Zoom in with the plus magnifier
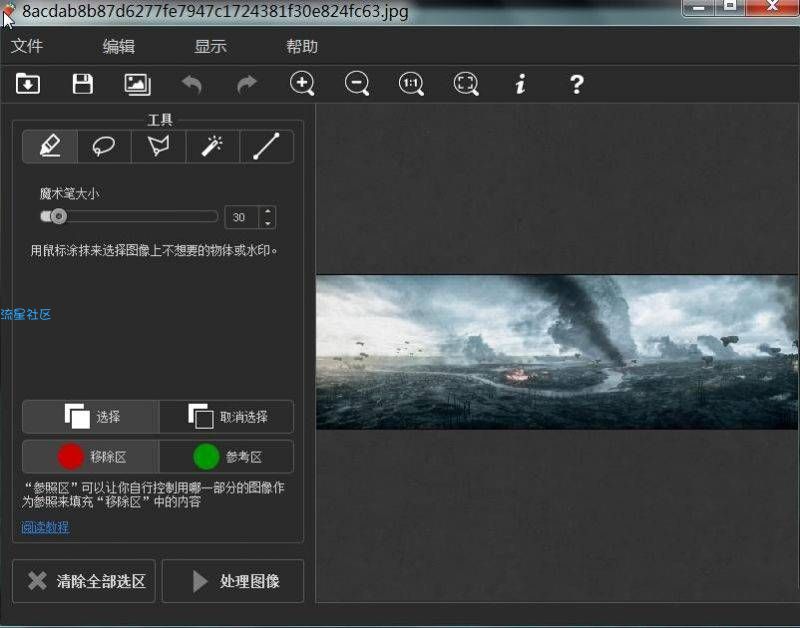Screen dimensions: 800x628 point(302,83)
